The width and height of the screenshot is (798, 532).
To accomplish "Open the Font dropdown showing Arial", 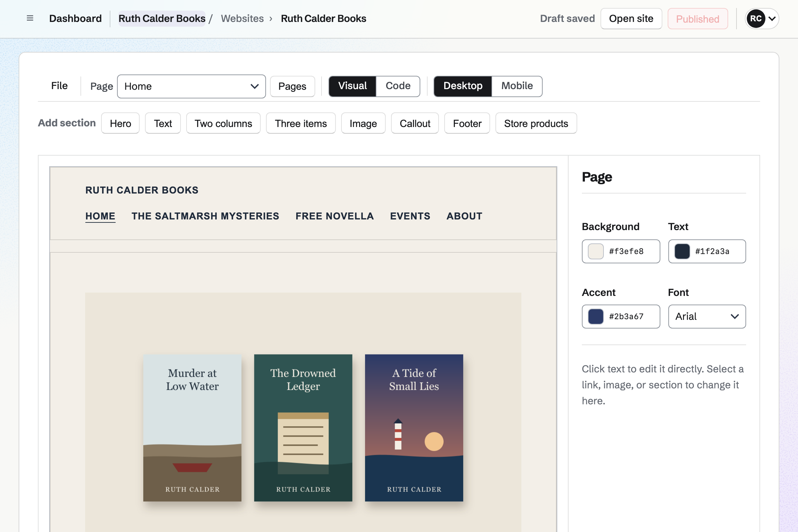I will point(707,317).
